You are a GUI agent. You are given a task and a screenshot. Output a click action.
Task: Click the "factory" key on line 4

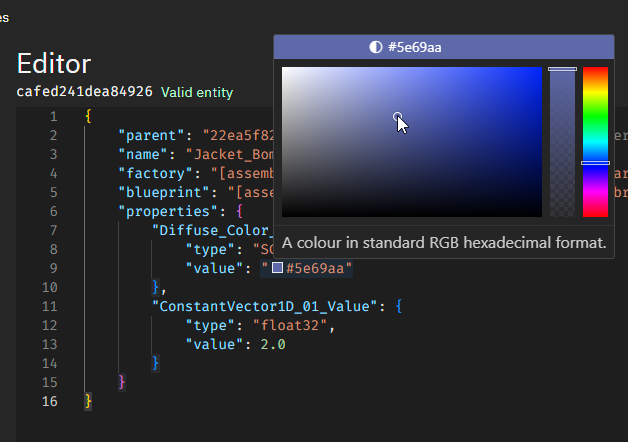point(155,173)
